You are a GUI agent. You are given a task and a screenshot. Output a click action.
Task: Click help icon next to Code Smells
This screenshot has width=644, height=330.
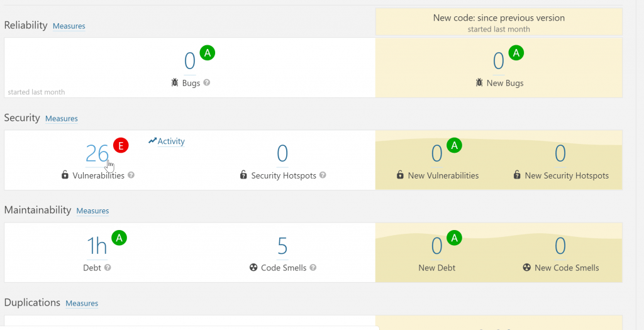313,268
